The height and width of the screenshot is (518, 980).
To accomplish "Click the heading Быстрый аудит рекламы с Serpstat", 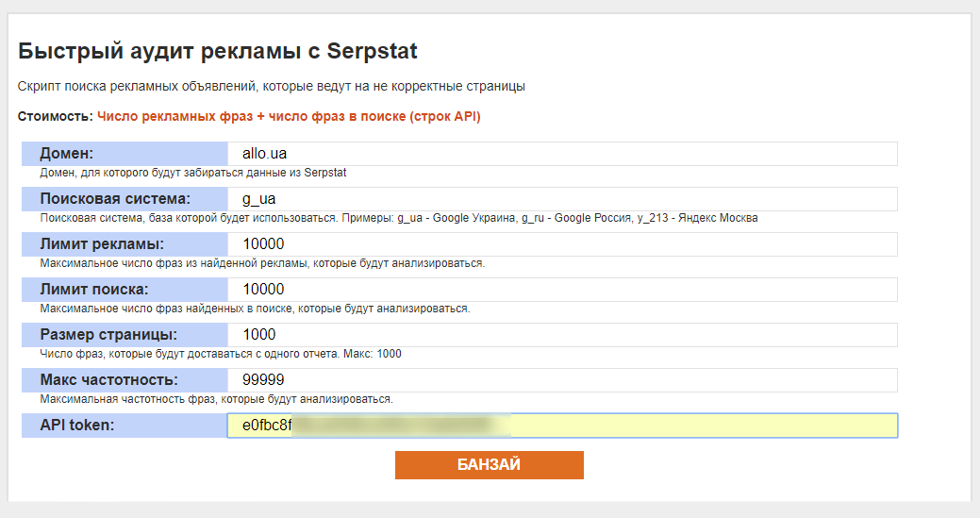I will click(x=218, y=51).
